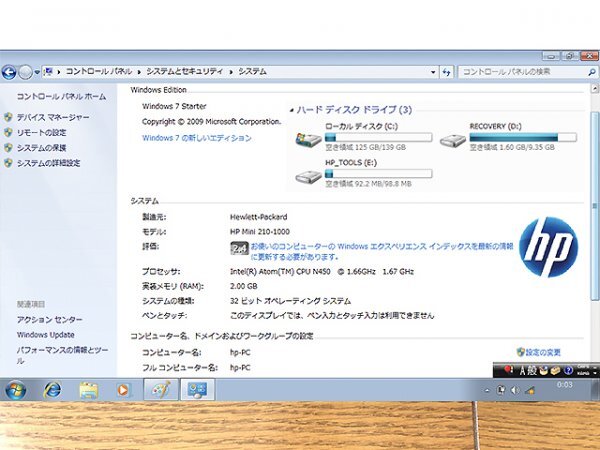Open the recent pages dropdown arrow
Viewport: 600px width, 450px height.
pos(37,72)
